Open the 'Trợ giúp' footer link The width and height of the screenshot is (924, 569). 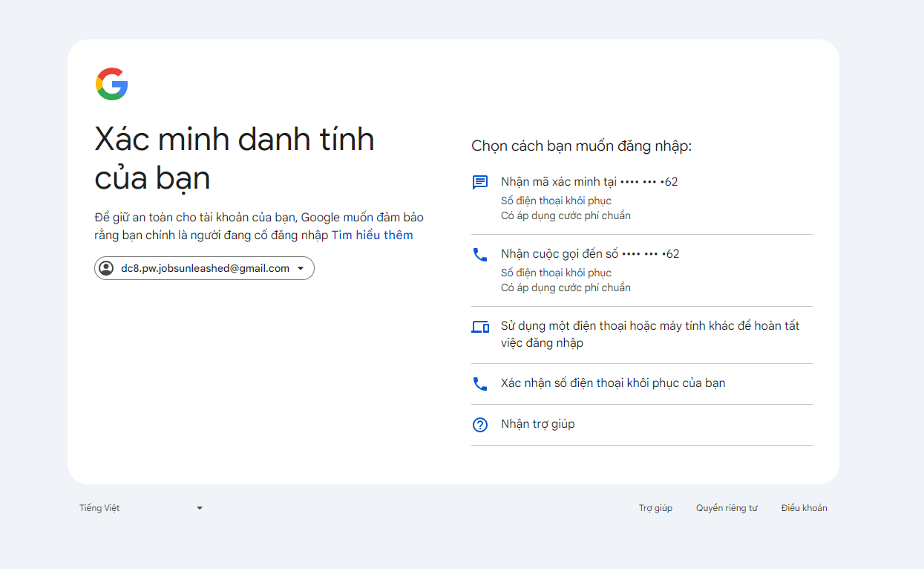[x=655, y=508]
